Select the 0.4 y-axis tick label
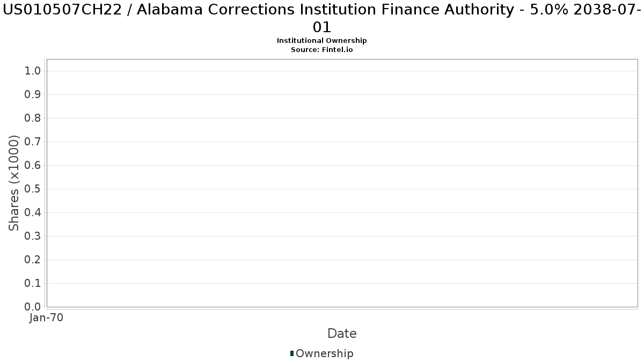This screenshot has height=362, width=644. point(33,213)
